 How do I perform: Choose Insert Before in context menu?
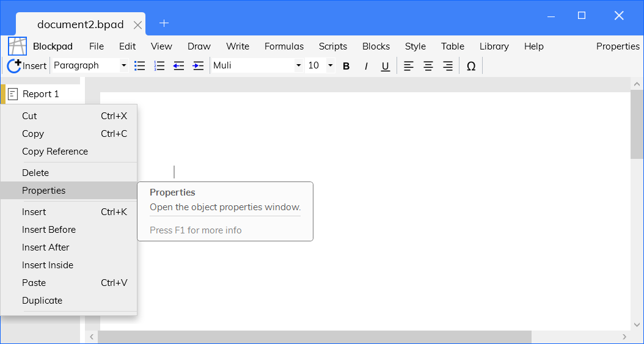coord(68,230)
